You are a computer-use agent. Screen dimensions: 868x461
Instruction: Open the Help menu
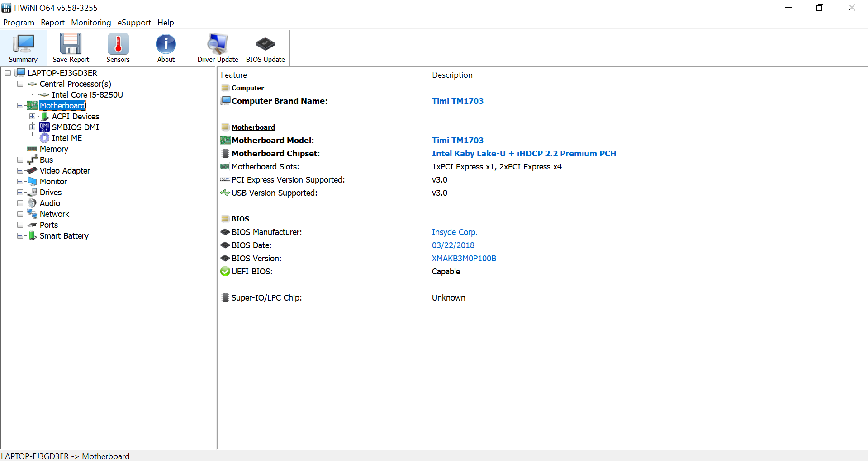click(x=166, y=23)
